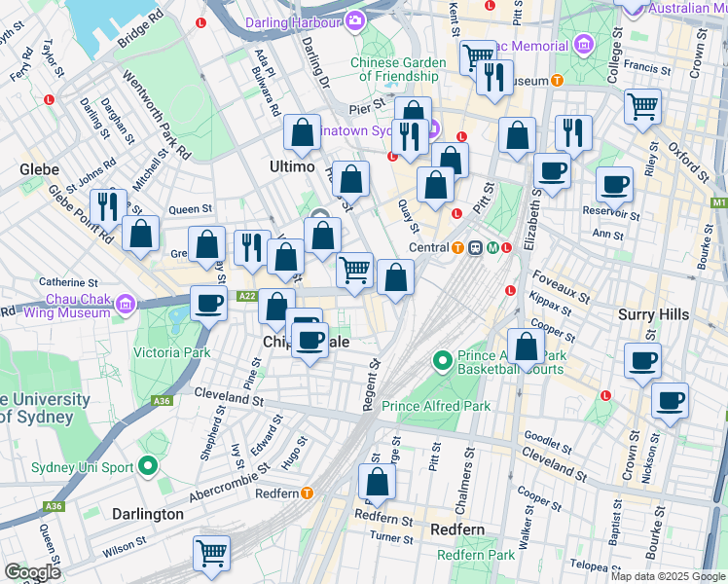Select shopping bag pin left of Elizabeth St
This screenshot has width=728, height=584.
coord(517,136)
